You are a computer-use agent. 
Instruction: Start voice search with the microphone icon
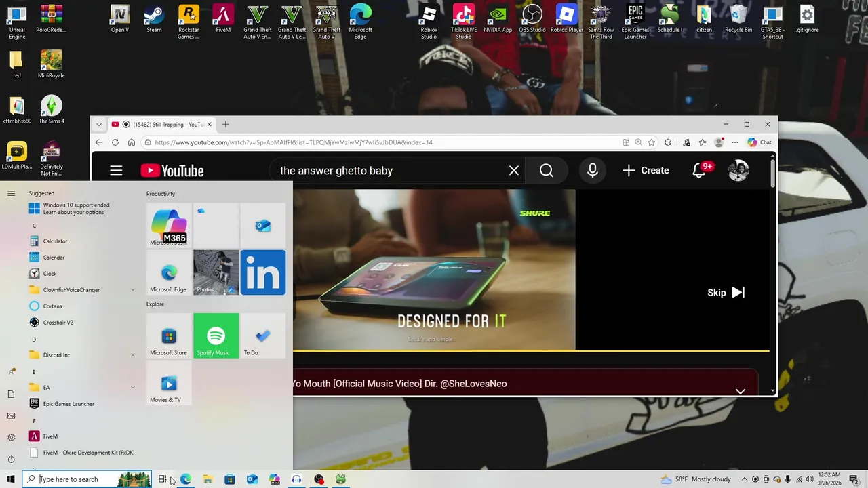[593, 171]
